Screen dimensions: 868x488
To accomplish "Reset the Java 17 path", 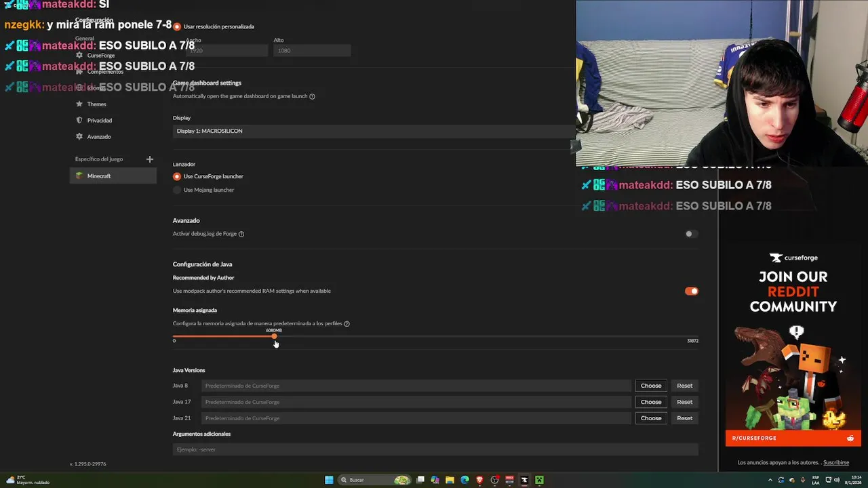I will pyautogui.click(x=685, y=402).
